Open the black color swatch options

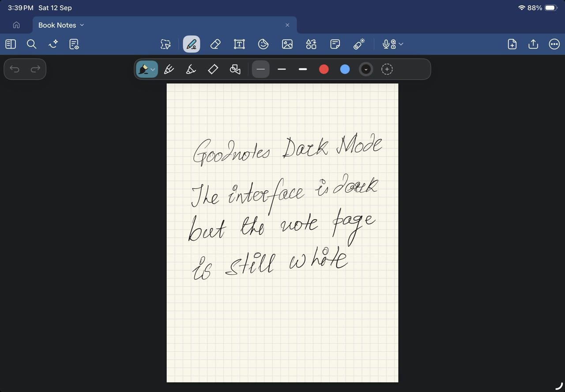coord(366,69)
